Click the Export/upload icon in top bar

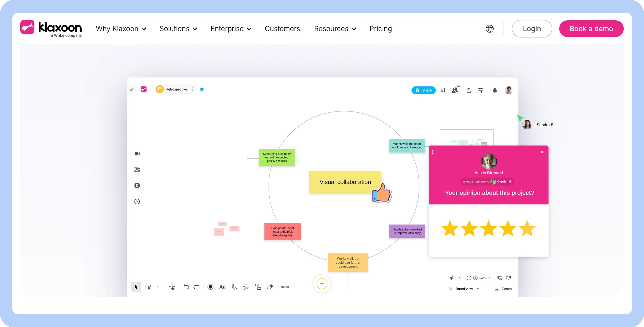point(469,90)
